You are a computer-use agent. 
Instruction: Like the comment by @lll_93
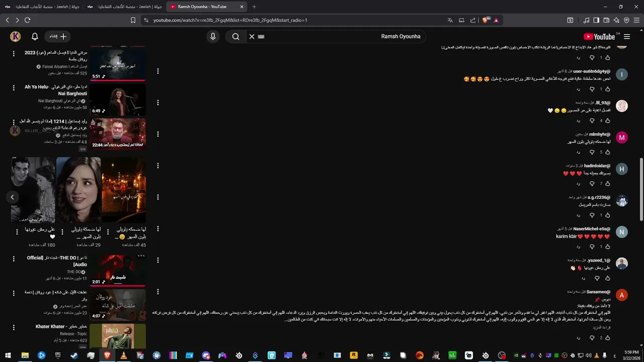tap(608, 121)
